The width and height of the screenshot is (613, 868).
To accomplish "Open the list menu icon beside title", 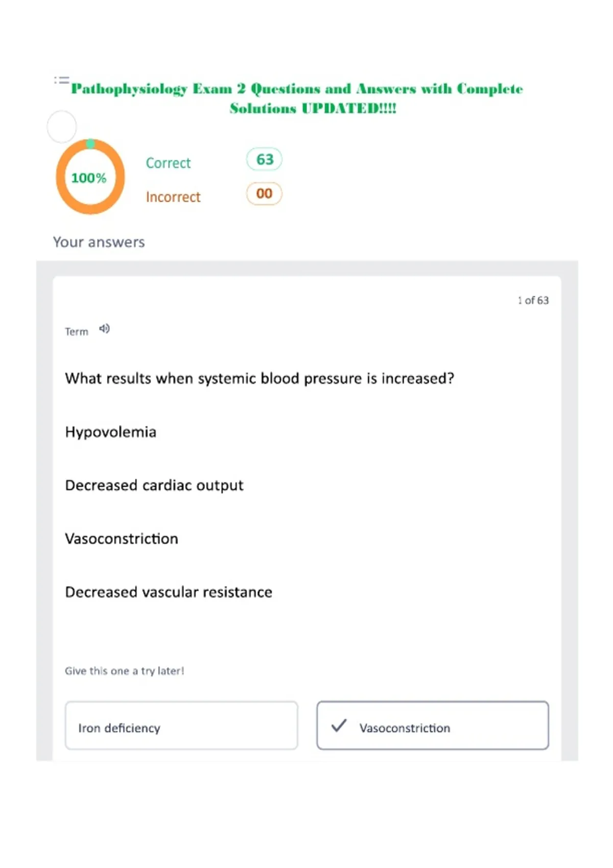I will click(x=62, y=80).
